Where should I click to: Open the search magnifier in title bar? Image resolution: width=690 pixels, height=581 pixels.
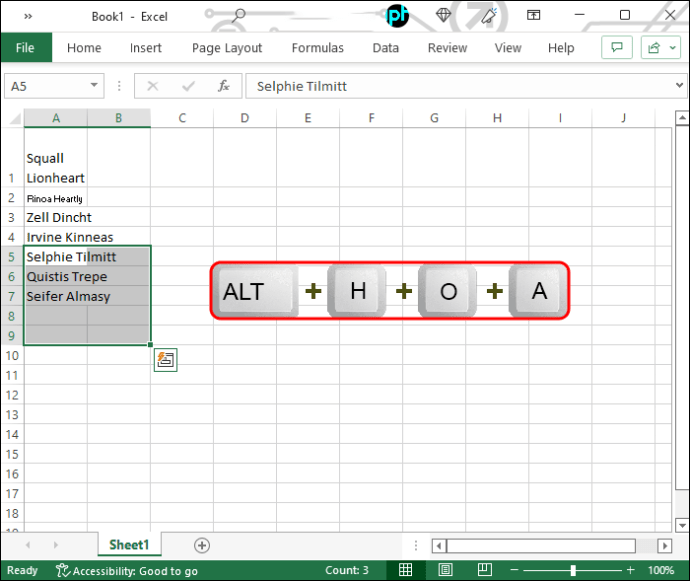239,15
